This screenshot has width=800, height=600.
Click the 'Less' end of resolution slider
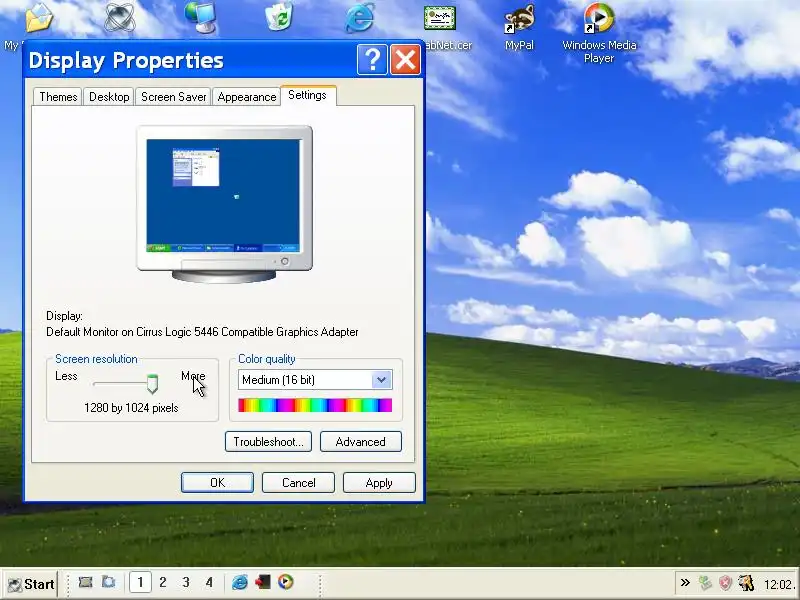(x=66, y=377)
